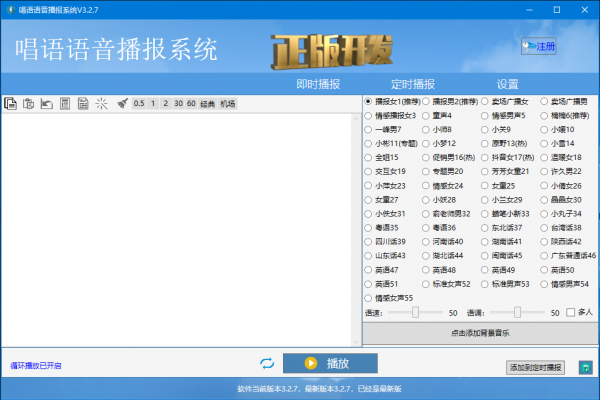Click the 经典 preset button
This screenshot has height=400, width=600.
pyautogui.click(x=207, y=104)
